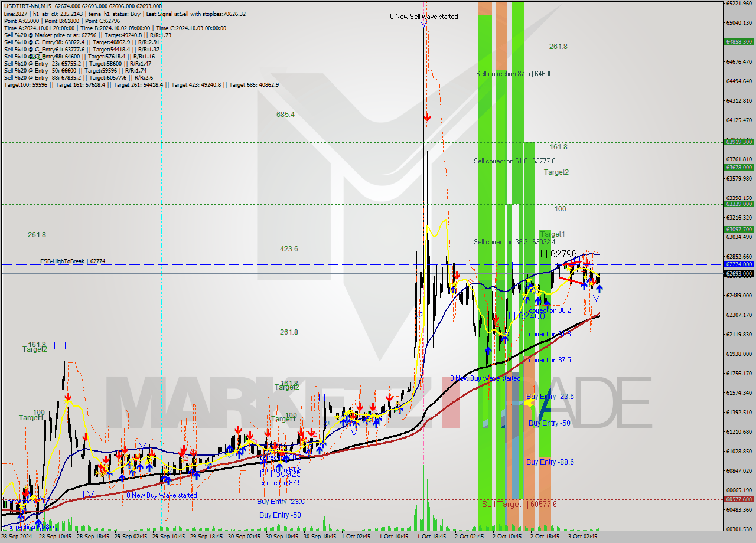This screenshot has height=543, width=756.
Task: Click the 61938.000 price axis value
Action: click(x=738, y=354)
